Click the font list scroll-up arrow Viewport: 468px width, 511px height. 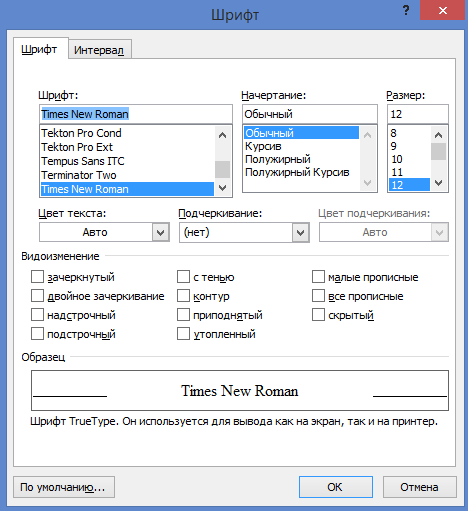(222, 135)
